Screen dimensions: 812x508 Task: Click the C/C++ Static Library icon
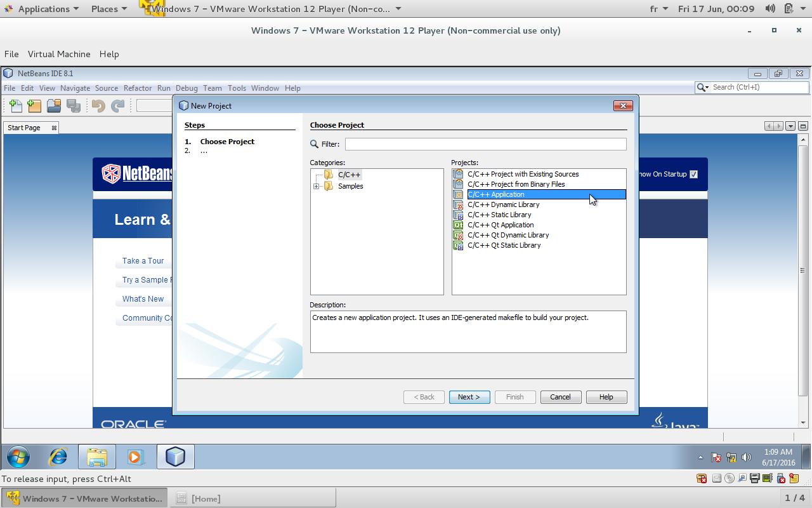pos(459,215)
